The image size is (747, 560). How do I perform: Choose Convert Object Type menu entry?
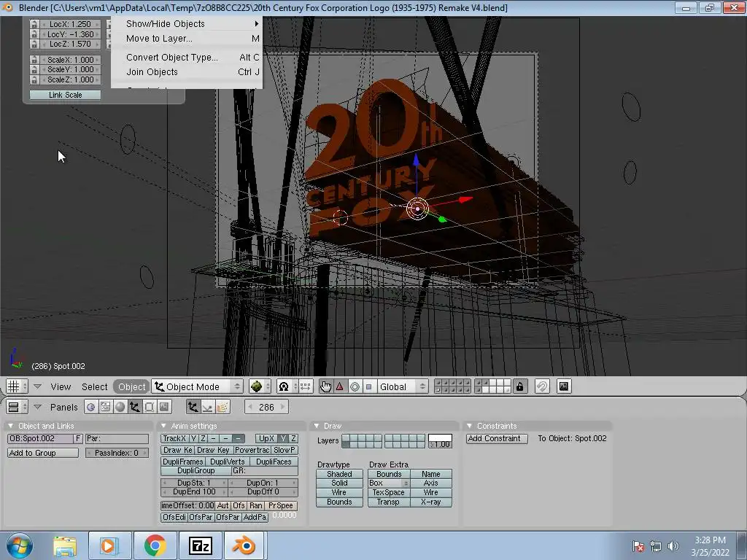click(187, 57)
